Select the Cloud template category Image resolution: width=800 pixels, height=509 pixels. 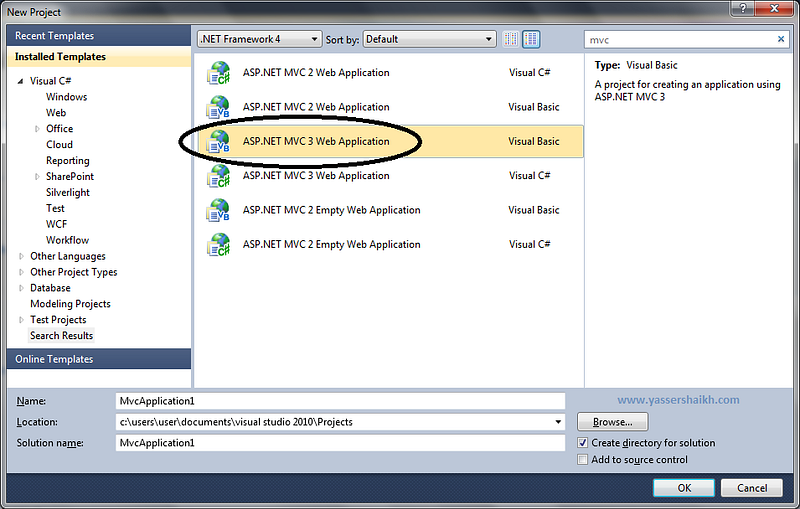pyautogui.click(x=59, y=145)
